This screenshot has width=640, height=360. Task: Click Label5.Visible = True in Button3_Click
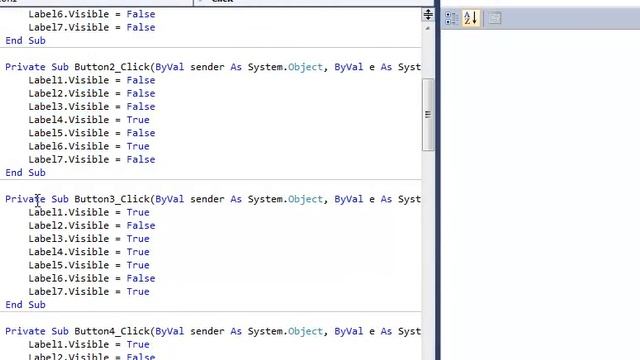click(89, 265)
